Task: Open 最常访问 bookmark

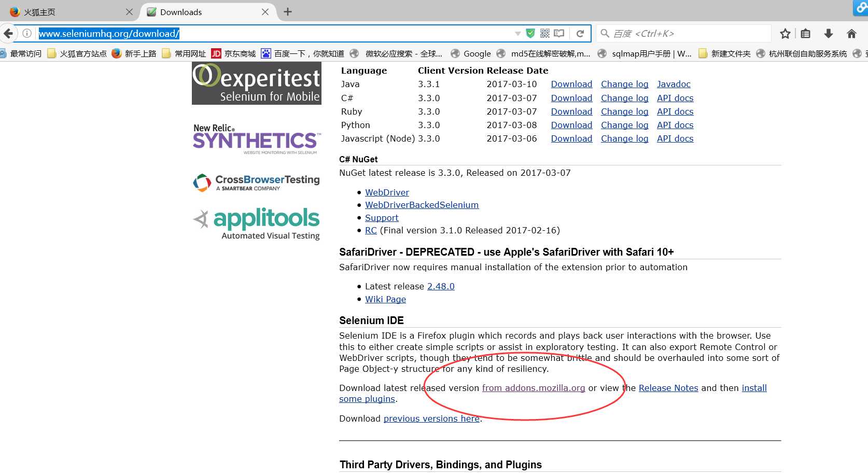Action: [21, 53]
